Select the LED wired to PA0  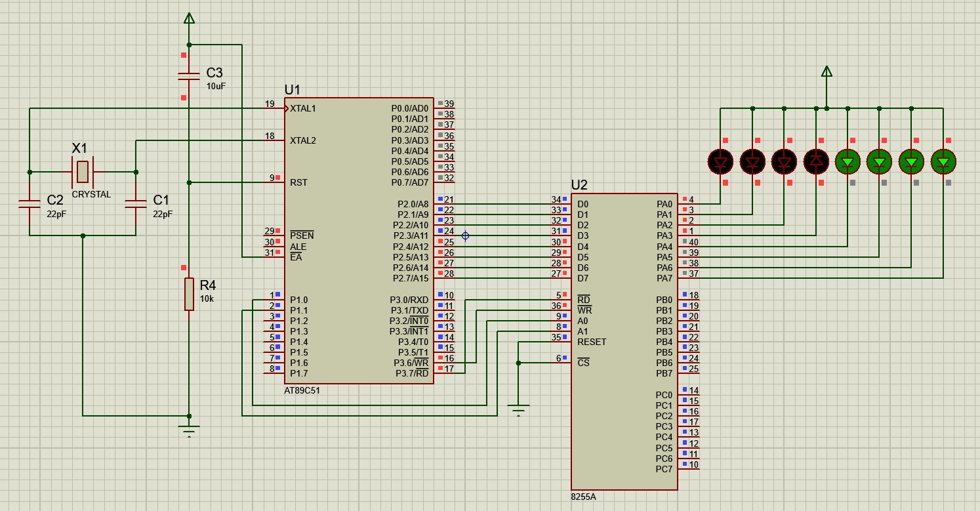tap(720, 161)
